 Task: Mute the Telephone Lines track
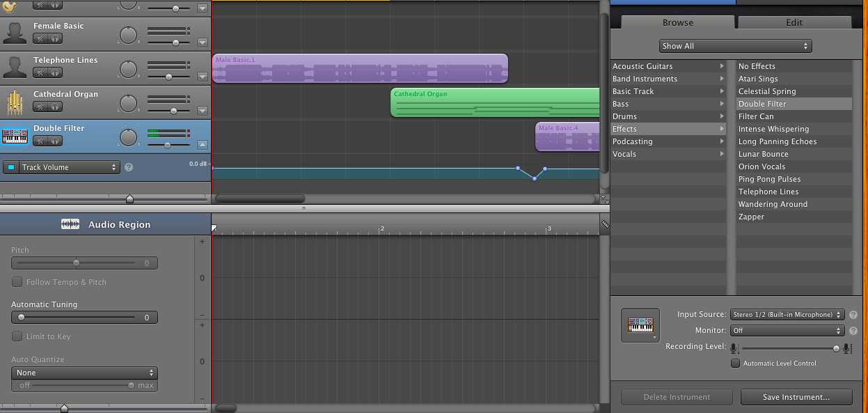(41, 72)
